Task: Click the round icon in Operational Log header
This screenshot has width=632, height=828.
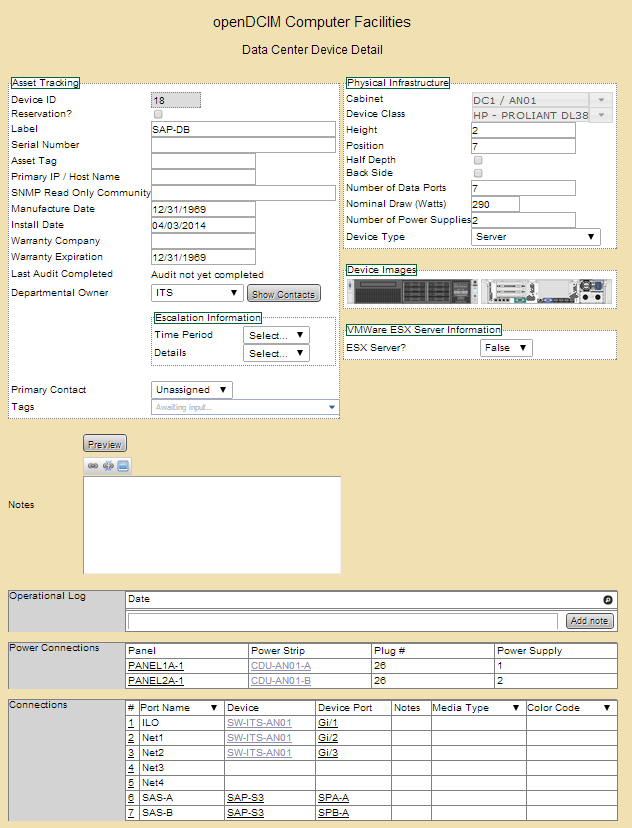Action: [x=607, y=599]
